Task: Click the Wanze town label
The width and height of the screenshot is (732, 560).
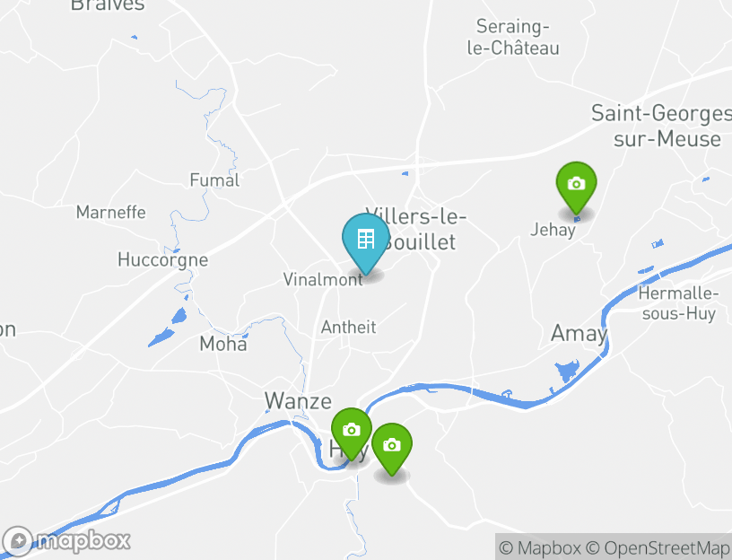Action: (x=299, y=401)
